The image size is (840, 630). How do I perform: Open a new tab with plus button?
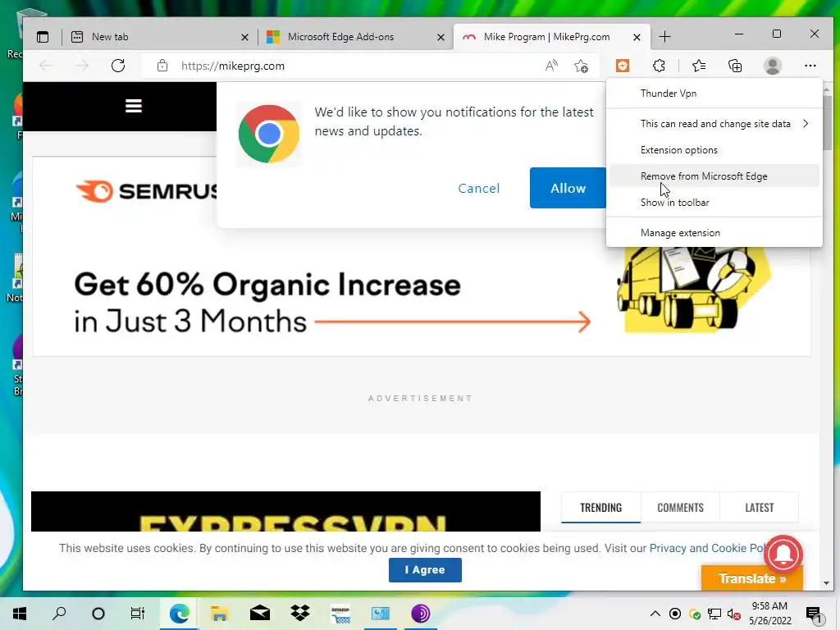click(x=664, y=37)
